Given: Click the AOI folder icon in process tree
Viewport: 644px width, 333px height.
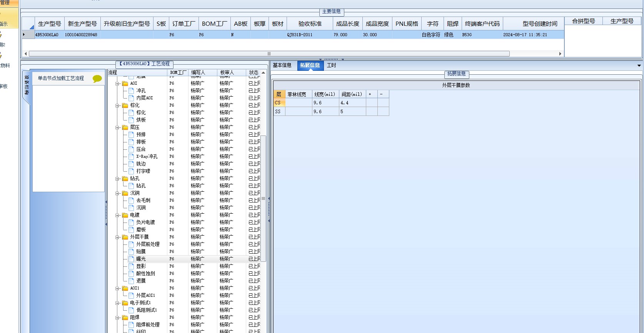Looking at the screenshot, I should (125, 83).
